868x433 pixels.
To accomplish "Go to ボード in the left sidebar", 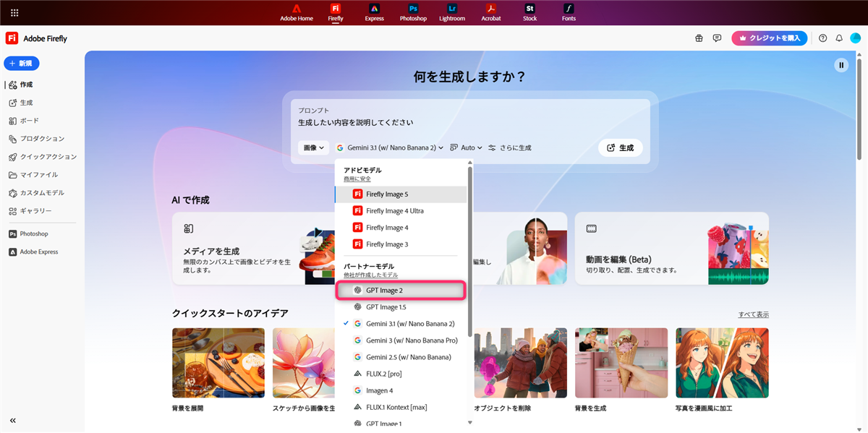I will click(x=29, y=121).
